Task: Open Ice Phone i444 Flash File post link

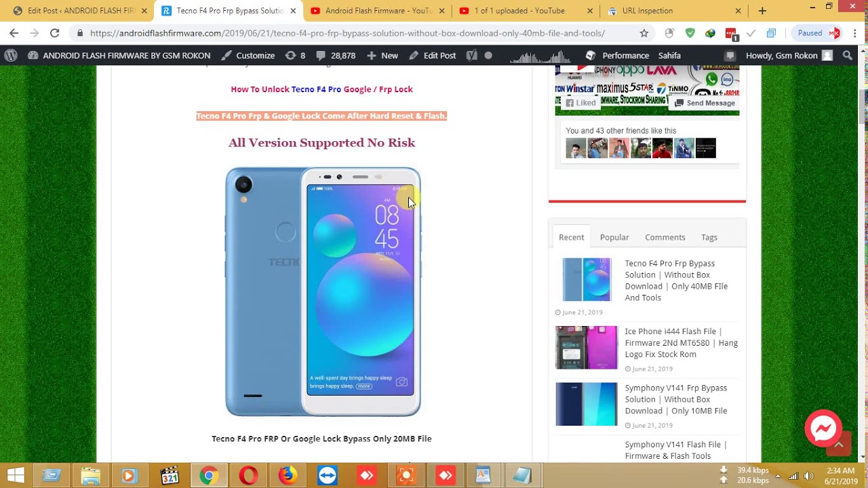Action: (x=681, y=343)
